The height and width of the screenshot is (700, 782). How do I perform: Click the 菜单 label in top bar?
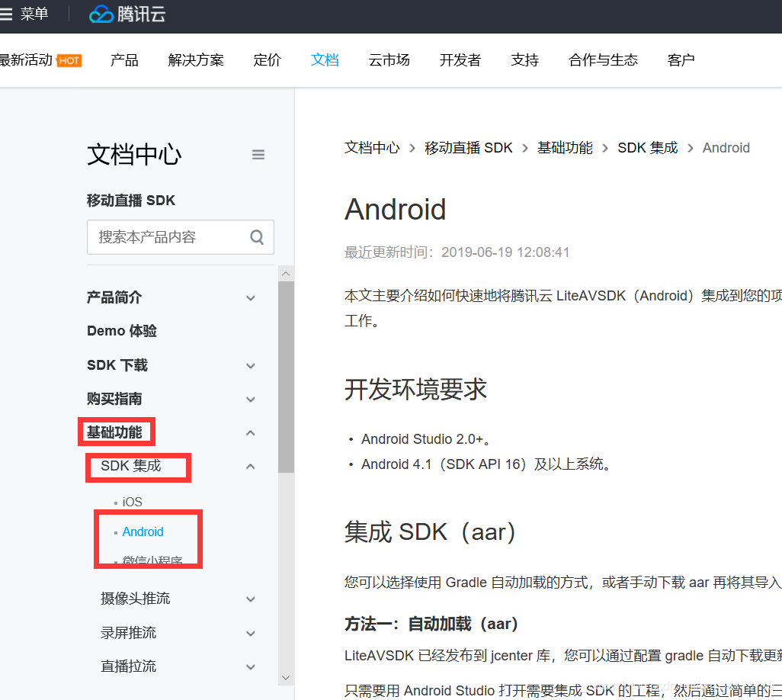tap(34, 14)
